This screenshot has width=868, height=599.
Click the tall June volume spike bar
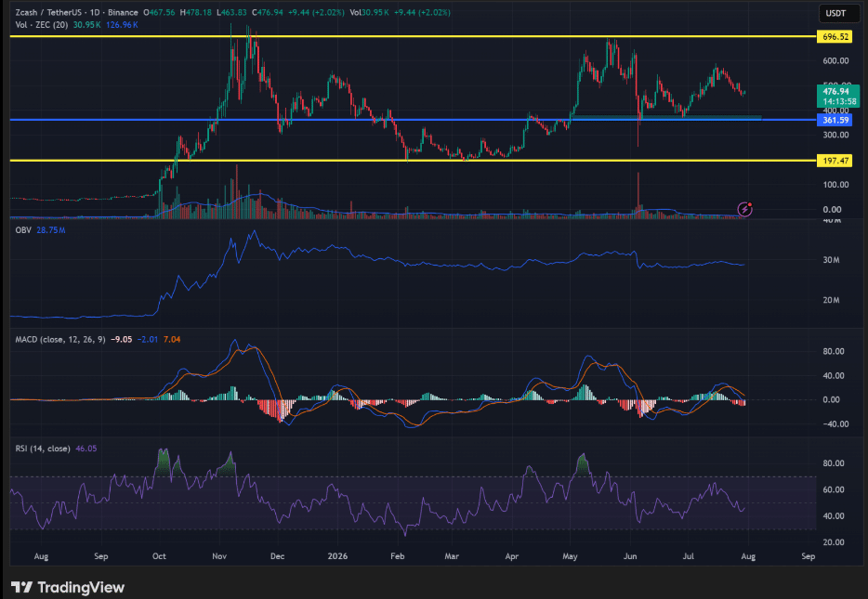point(638,193)
